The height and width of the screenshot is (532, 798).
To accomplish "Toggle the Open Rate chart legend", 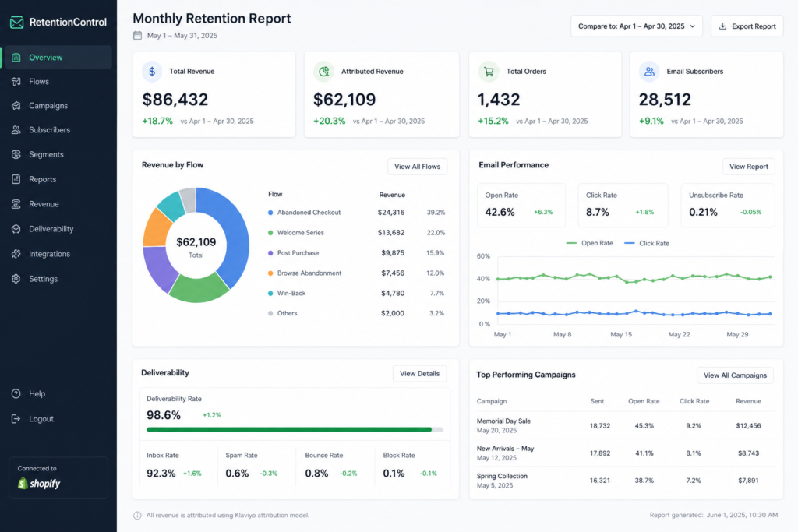I will coord(589,243).
